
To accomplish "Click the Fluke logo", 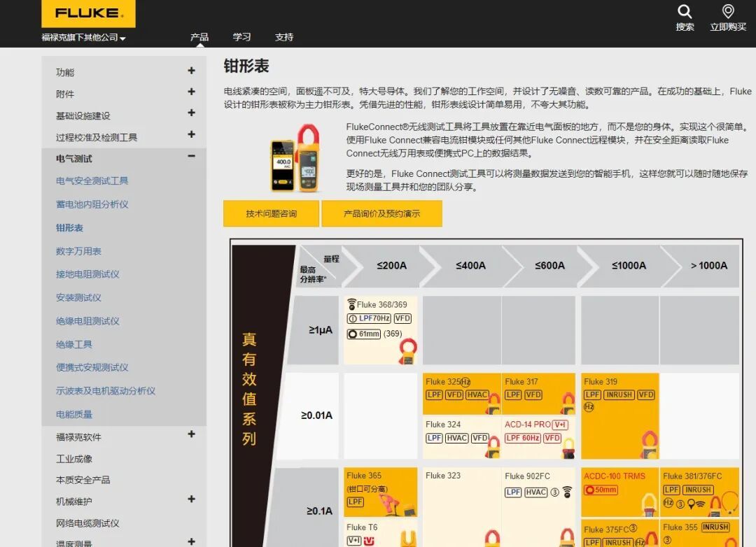I will tap(88, 13).
